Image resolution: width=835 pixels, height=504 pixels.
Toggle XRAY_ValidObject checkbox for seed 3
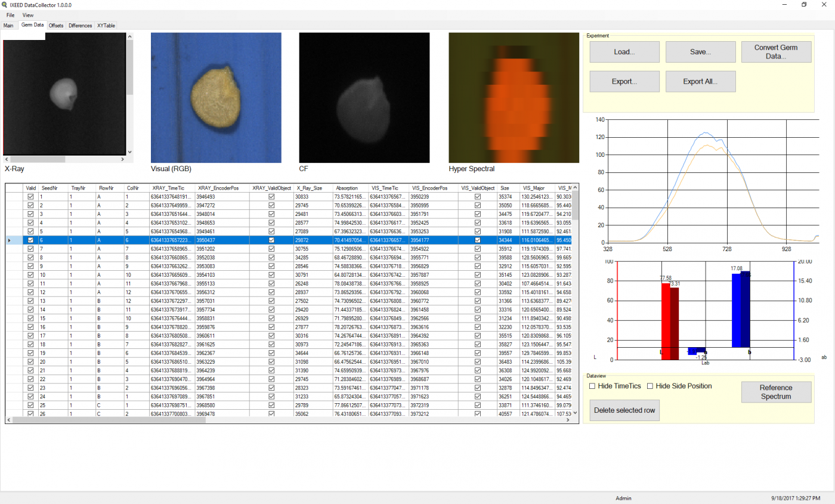coord(271,214)
